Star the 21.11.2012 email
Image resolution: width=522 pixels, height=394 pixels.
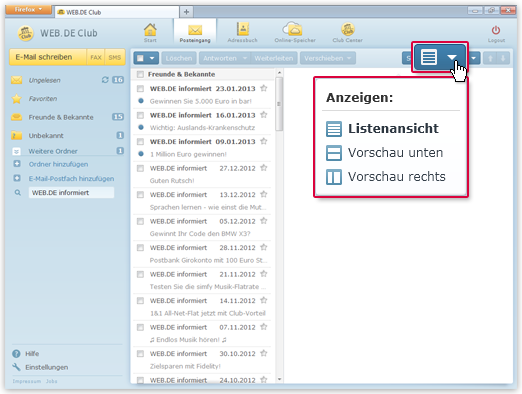pos(264,274)
